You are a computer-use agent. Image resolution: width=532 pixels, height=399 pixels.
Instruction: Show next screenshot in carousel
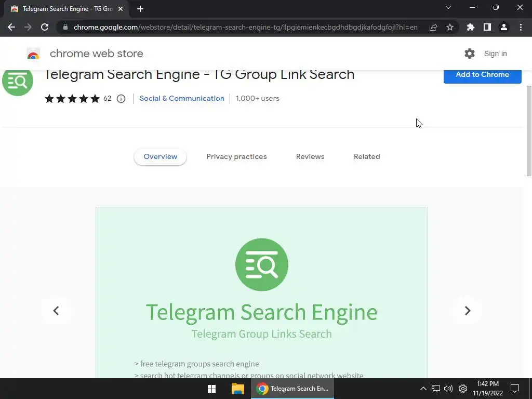[467, 311]
